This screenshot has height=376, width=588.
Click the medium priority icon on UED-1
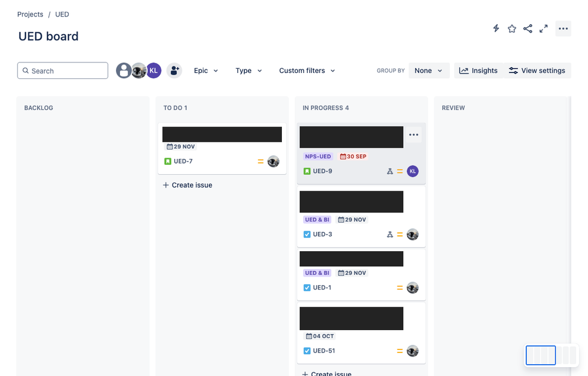click(x=400, y=288)
